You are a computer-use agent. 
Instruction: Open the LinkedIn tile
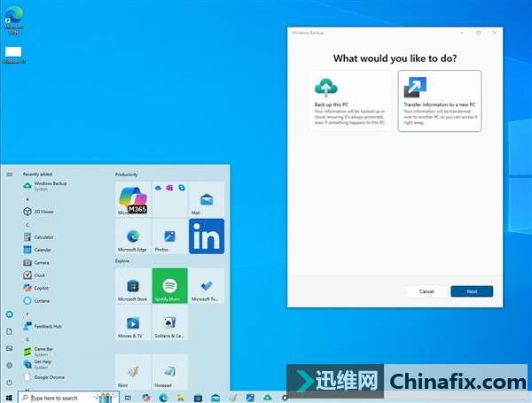click(x=207, y=236)
